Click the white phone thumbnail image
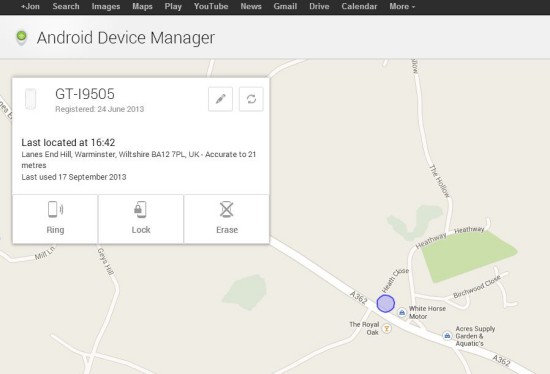 pyautogui.click(x=31, y=99)
